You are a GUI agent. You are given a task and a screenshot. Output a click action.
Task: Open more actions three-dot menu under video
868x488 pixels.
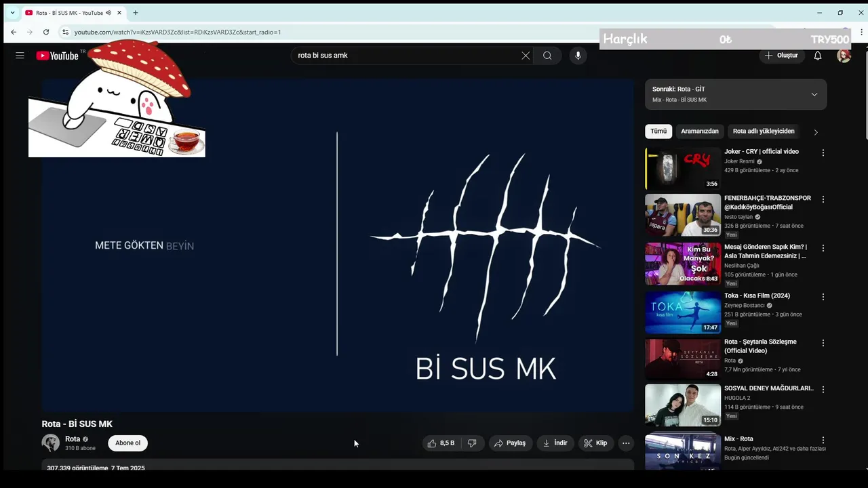tap(626, 443)
